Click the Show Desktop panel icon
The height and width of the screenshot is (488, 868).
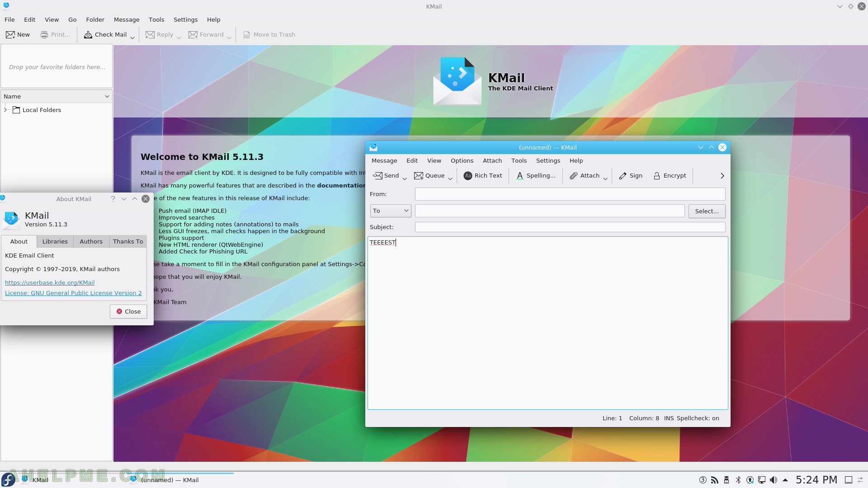(849, 480)
